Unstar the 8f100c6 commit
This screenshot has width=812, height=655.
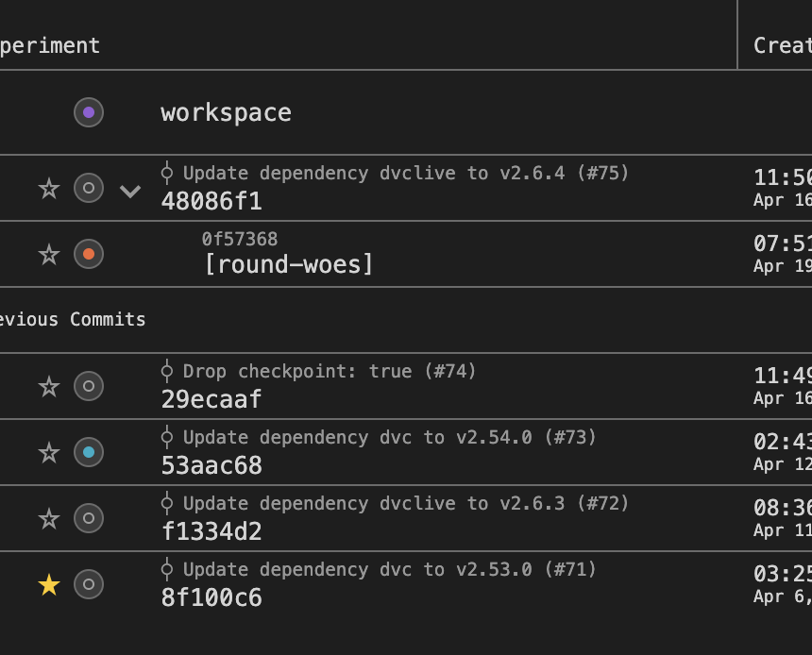tap(49, 585)
